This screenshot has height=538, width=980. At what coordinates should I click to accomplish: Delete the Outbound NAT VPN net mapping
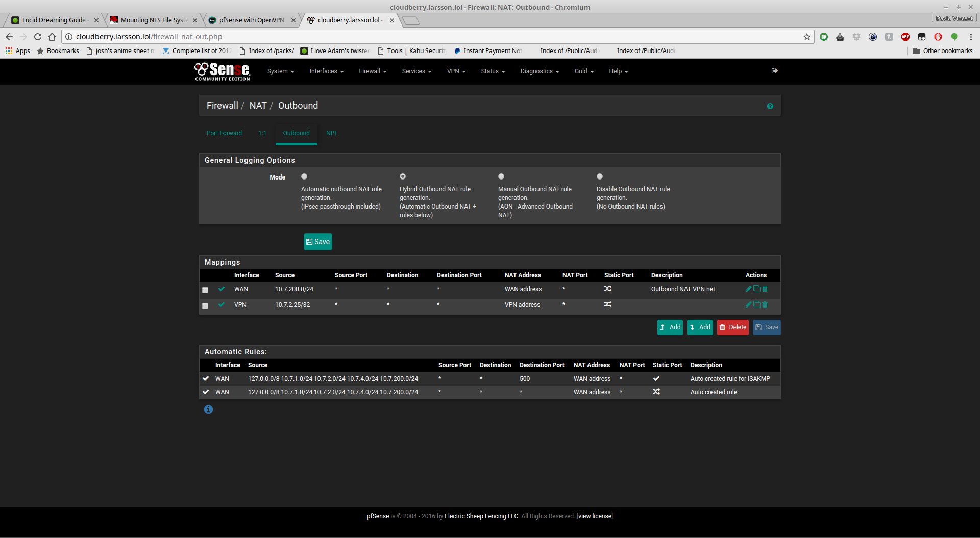765,289
